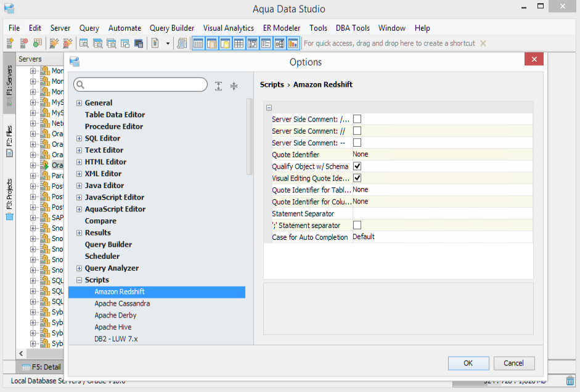Click the expand all tree icon
The width and height of the screenshot is (580, 392).
tap(219, 86)
